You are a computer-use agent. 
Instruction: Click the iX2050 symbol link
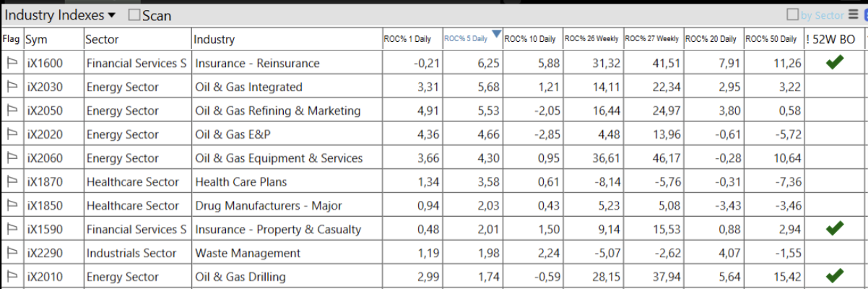[x=45, y=111]
